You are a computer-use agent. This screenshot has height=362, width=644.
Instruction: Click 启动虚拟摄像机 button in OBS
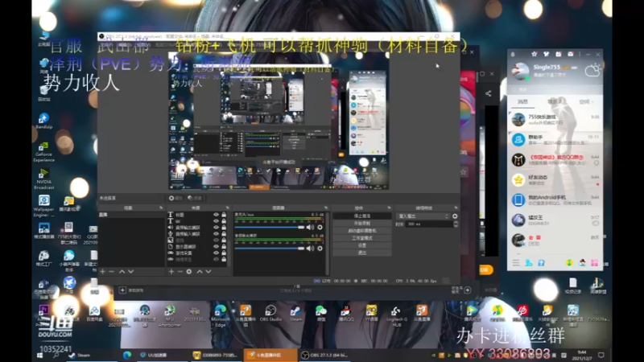point(361,231)
